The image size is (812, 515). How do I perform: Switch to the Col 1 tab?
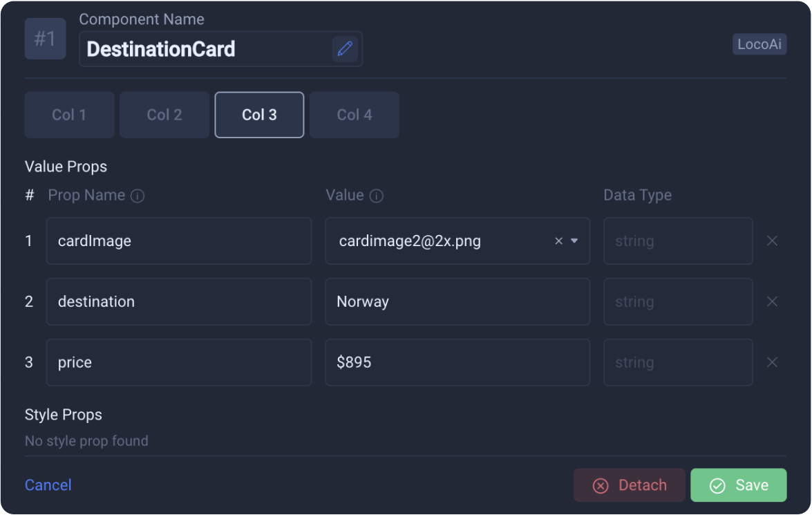69,115
